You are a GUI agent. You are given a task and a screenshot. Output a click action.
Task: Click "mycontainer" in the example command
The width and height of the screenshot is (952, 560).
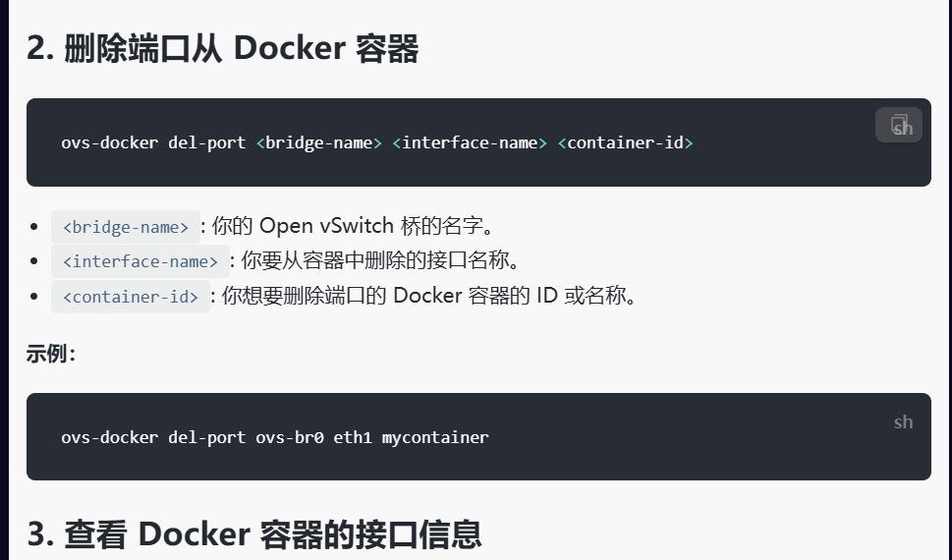pos(435,437)
